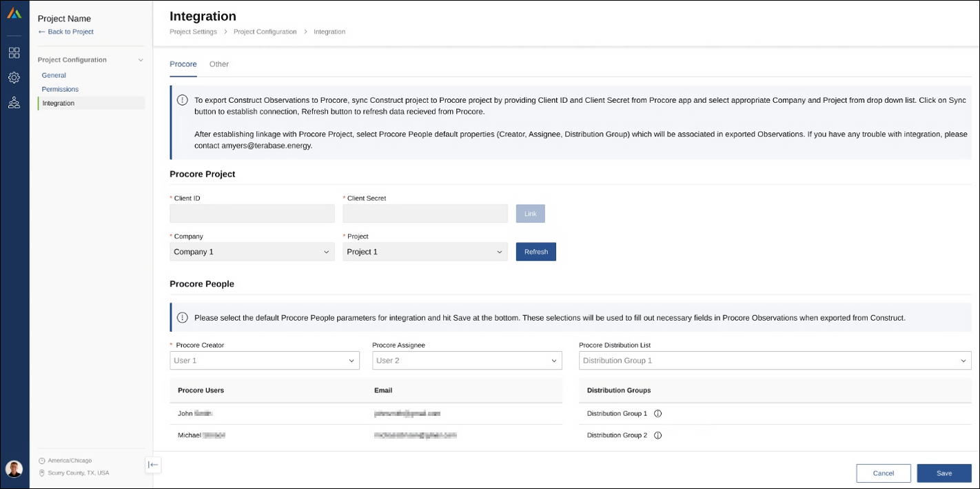Click the location pin icon beside Scurry County
980x489 pixels.
pyautogui.click(x=42, y=473)
